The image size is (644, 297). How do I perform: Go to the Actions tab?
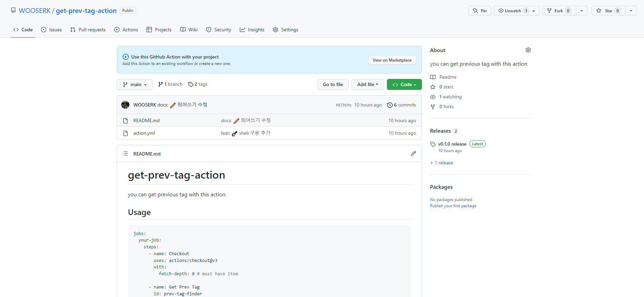click(x=126, y=30)
